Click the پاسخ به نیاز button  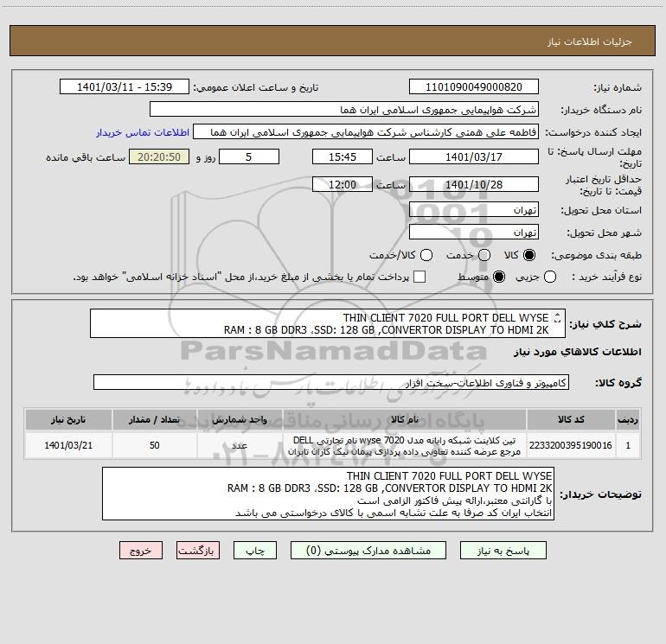click(503, 551)
